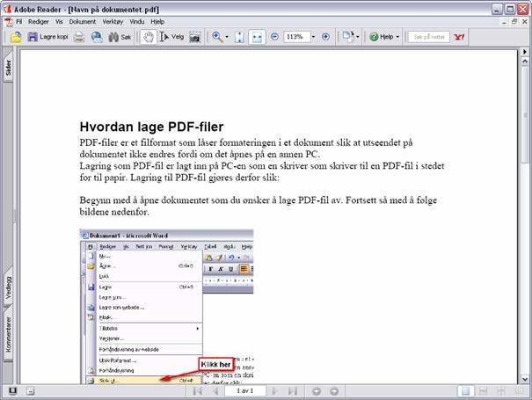This screenshot has height=400, width=532.
Task: Toggle Fit Page view button
Action: 239,37
